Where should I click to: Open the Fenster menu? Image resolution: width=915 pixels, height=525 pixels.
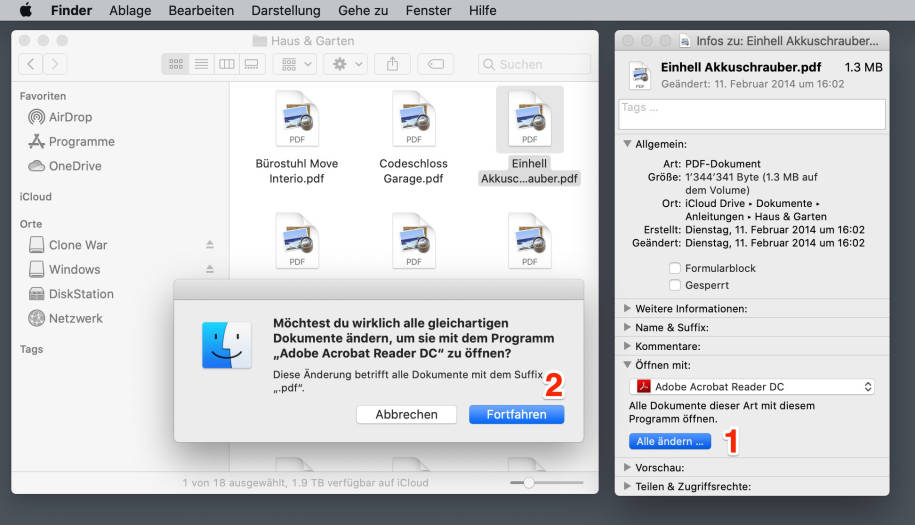tap(428, 10)
